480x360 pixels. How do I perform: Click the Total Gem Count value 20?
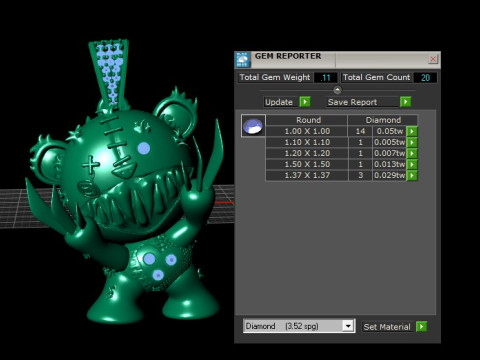click(425, 78)
